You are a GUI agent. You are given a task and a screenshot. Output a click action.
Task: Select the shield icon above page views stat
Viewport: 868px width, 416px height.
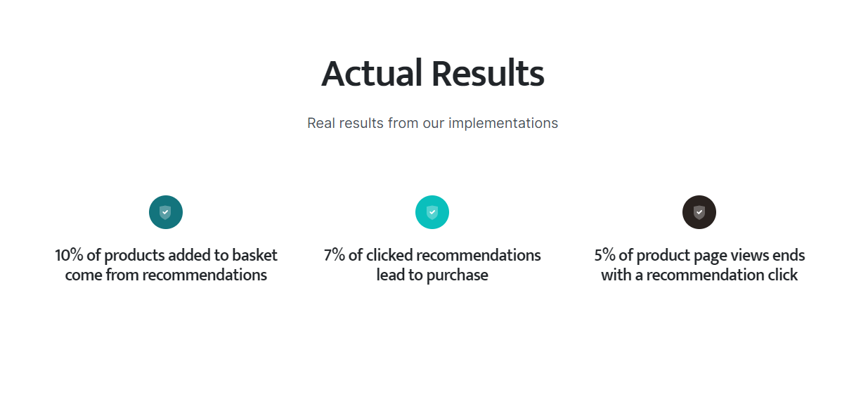click(x=699, y=212)
